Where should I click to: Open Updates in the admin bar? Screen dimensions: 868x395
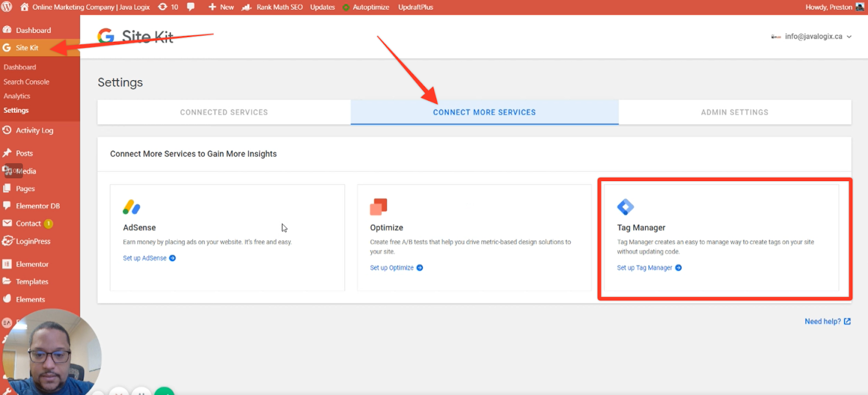[322, 7]
